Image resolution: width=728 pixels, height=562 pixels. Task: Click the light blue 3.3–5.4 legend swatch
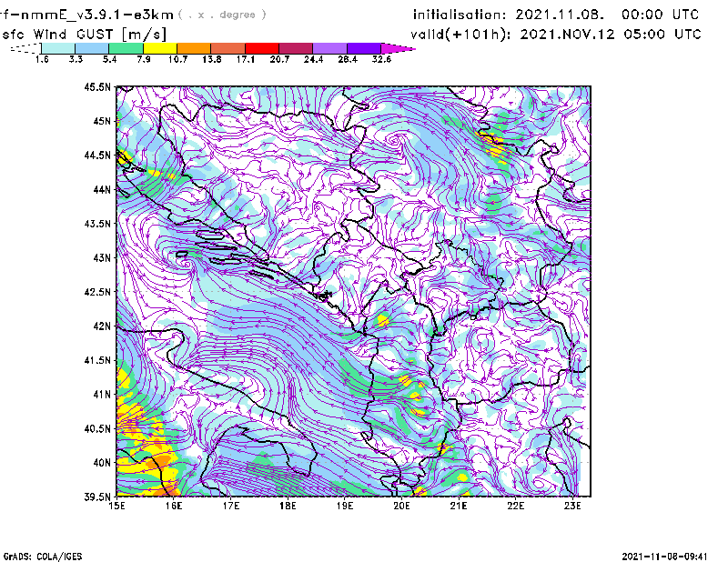[92, 48]
